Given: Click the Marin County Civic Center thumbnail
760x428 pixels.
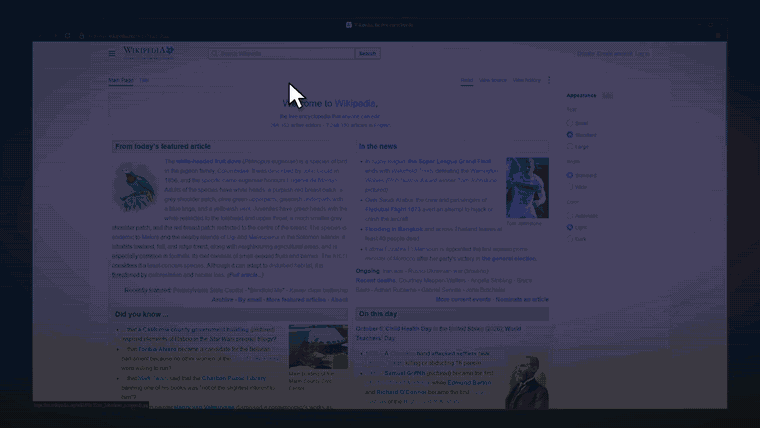Looking at the screenshot, I should tap(318, 347).
